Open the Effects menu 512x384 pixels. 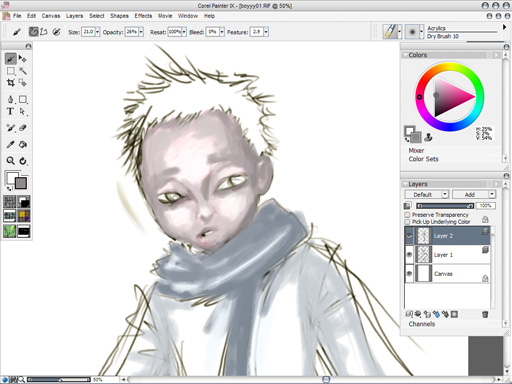(x=143, y=16)
